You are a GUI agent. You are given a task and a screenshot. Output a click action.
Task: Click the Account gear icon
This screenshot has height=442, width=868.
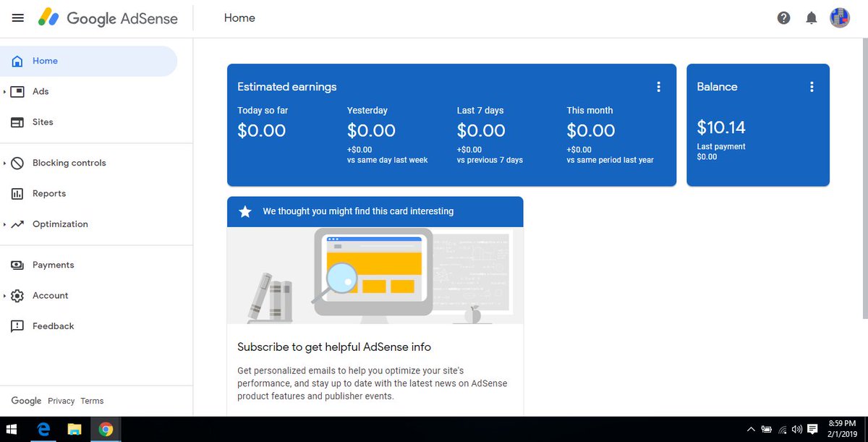tap(17, 296)
